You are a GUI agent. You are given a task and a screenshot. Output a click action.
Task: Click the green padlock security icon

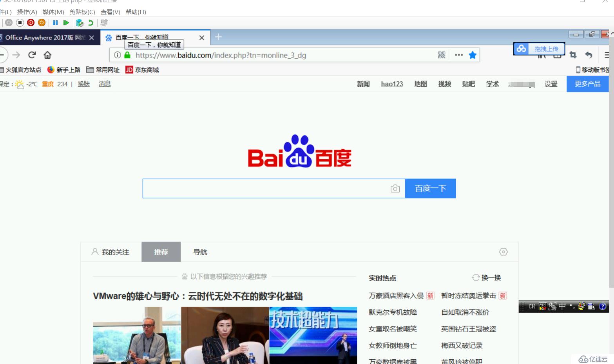127,55
